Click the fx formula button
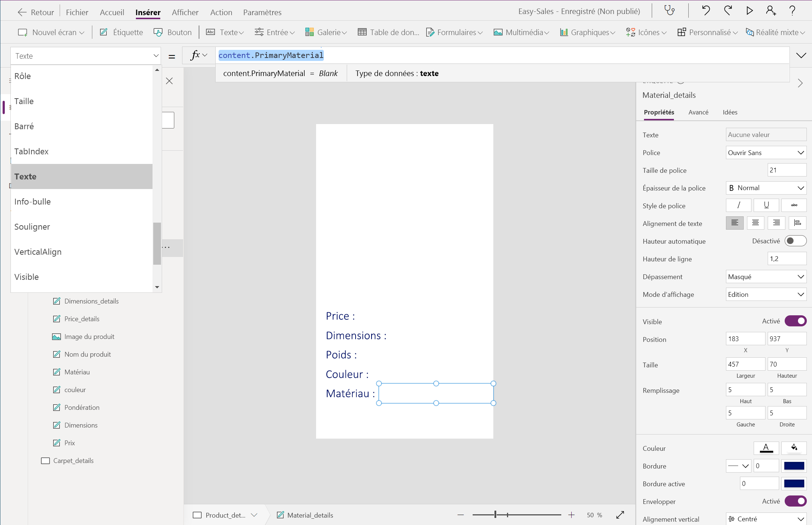This screenshot has height=525, width=812. [199, 55]
